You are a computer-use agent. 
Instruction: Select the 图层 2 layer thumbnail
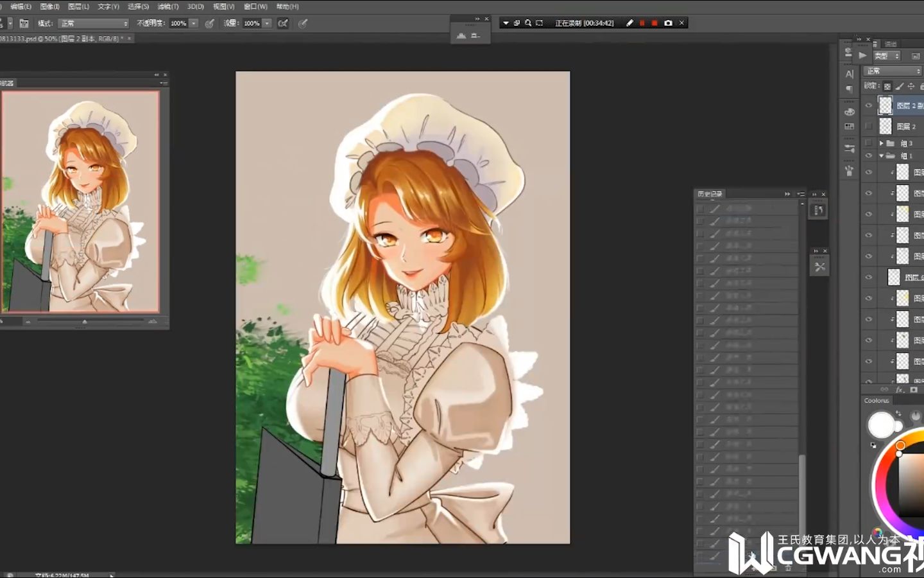(x=886, y=126)
